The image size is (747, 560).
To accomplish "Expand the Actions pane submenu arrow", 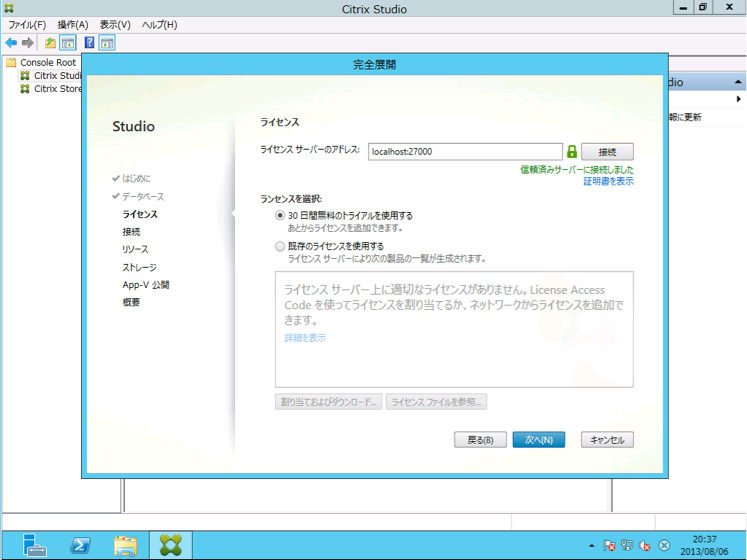I will pyautogui.click(x=738, y=99).
